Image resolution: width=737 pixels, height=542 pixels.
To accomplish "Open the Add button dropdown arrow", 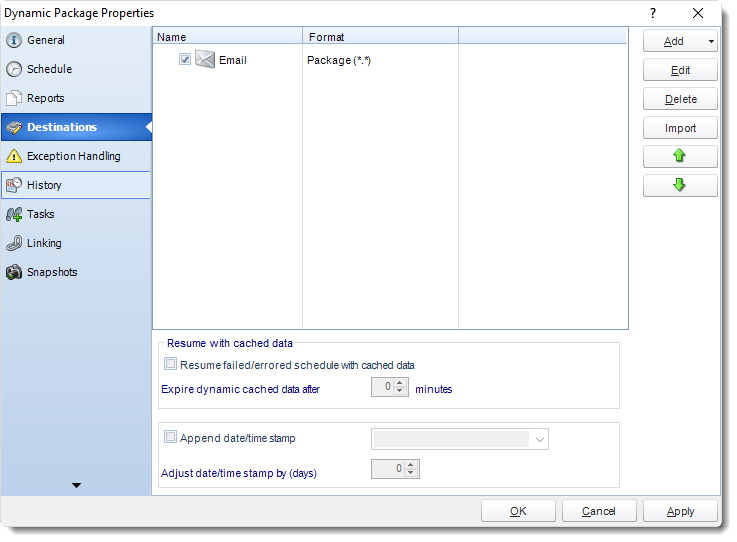I will (x=711, y=41).
